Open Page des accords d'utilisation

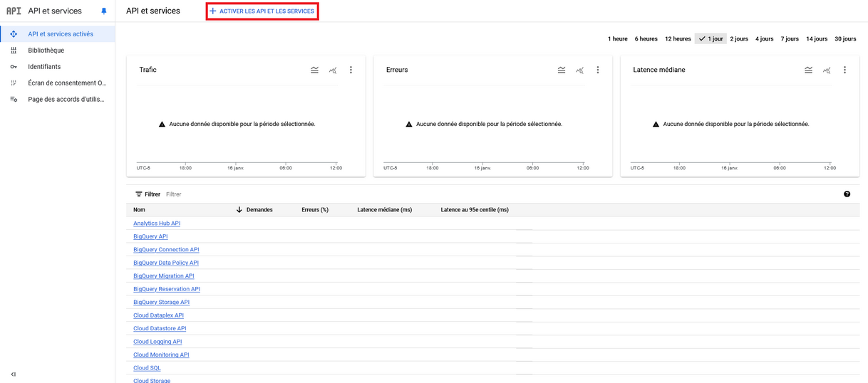[x=66, y=100]
